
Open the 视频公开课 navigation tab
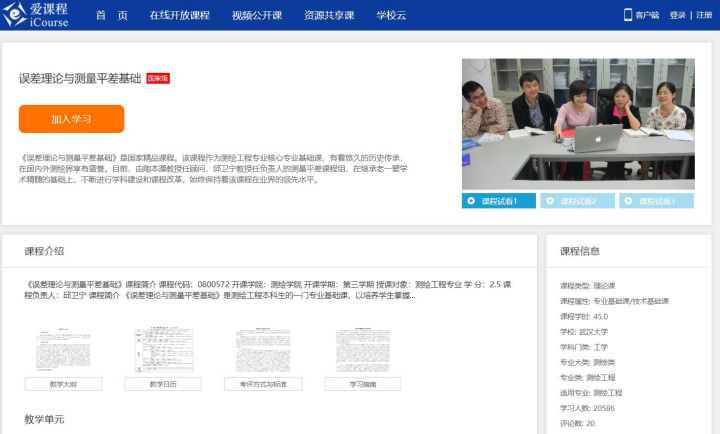(256, 15)
